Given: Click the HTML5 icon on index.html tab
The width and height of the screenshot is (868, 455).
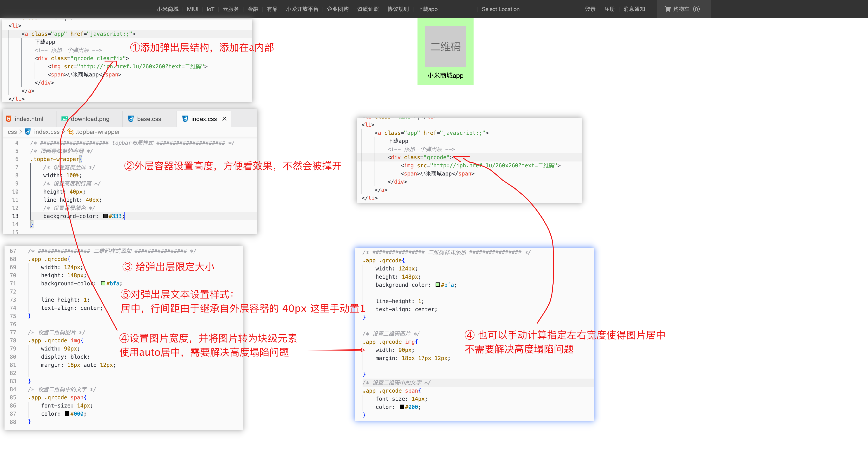Looking at the screenshot, I should 9,119.
